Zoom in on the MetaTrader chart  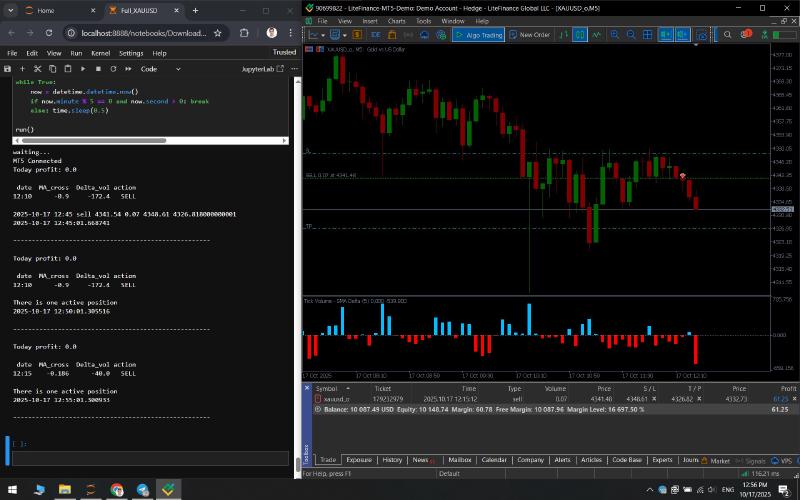(x=615, y=35)
